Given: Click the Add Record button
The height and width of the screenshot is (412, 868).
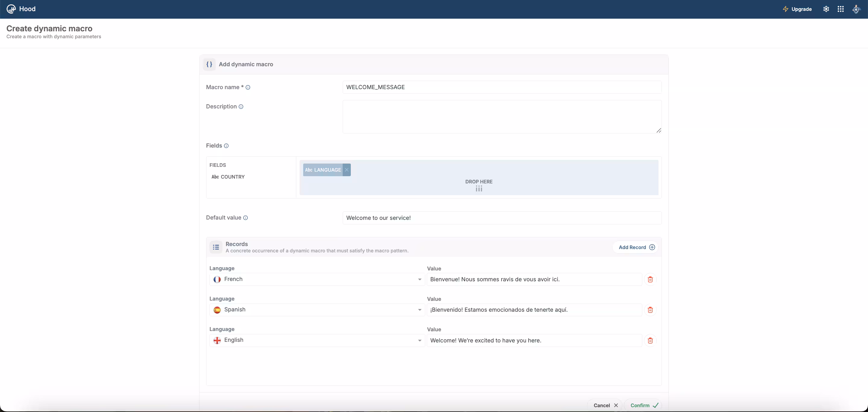Looking at the screenshot, I should coord(635,247).
